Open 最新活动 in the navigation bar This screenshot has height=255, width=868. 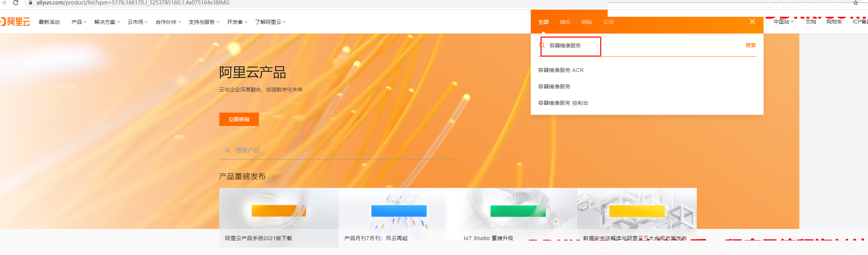click(x=49, y=22)
